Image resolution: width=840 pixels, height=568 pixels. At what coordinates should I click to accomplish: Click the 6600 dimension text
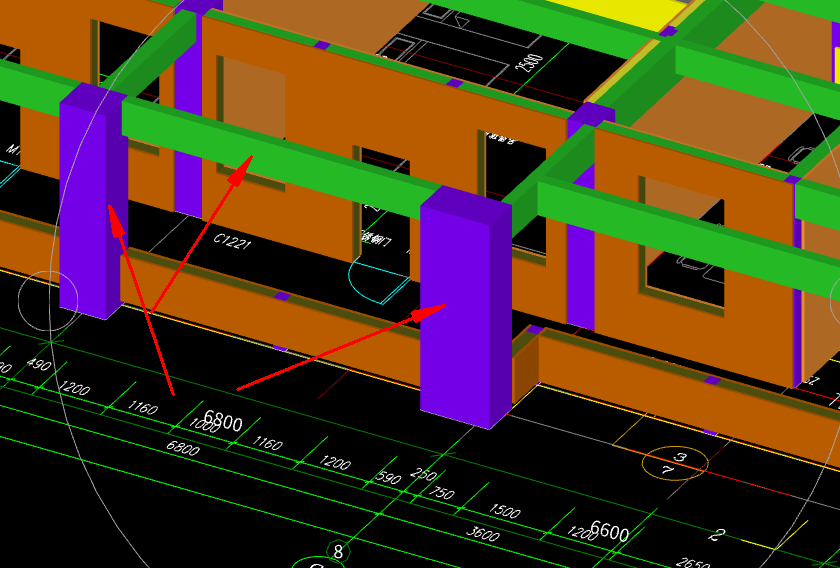(x=609, y=530)
